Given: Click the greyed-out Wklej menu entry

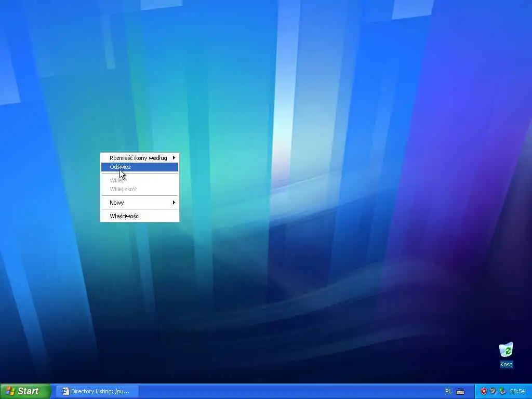Looking at the screenshot, I should click(x=139, y=180).
